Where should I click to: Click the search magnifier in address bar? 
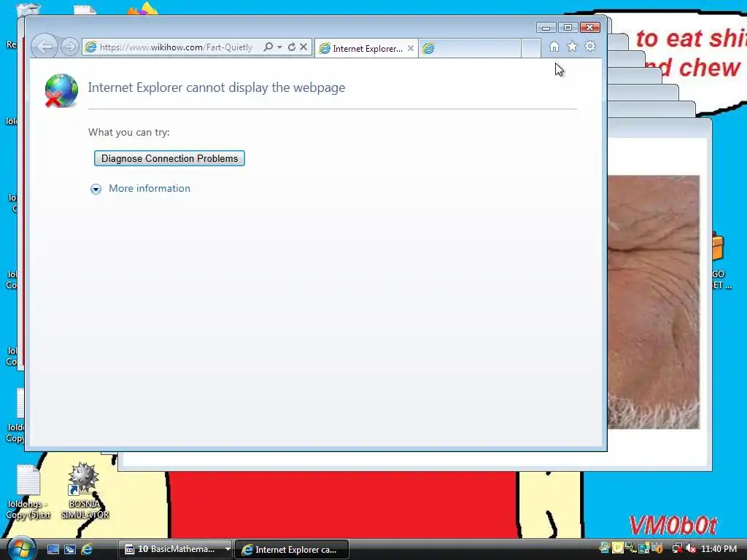pyautogui.click(x=268, y=47)
